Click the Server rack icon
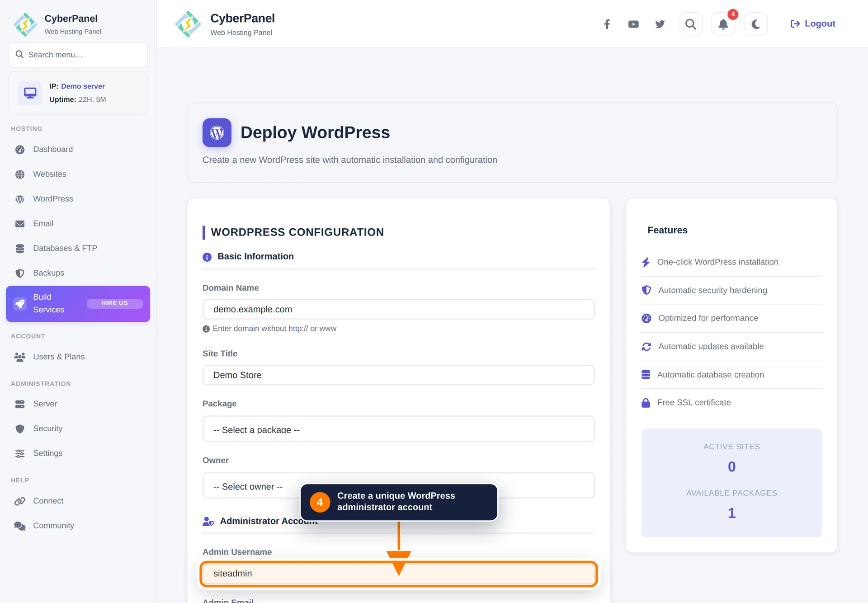This screenshot has width=868, height=603. pyautogui.click(x=20, y=404)
